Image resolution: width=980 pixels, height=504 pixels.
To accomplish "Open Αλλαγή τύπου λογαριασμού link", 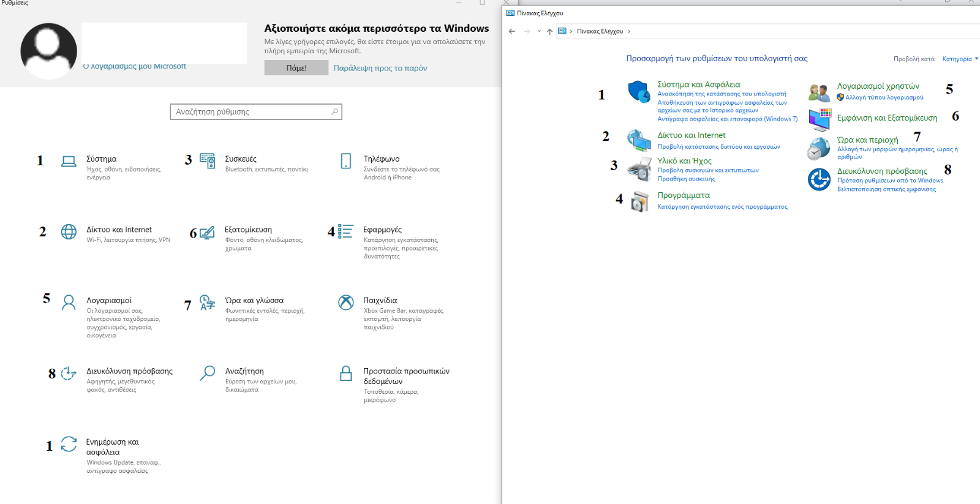I will coord(884,97).
